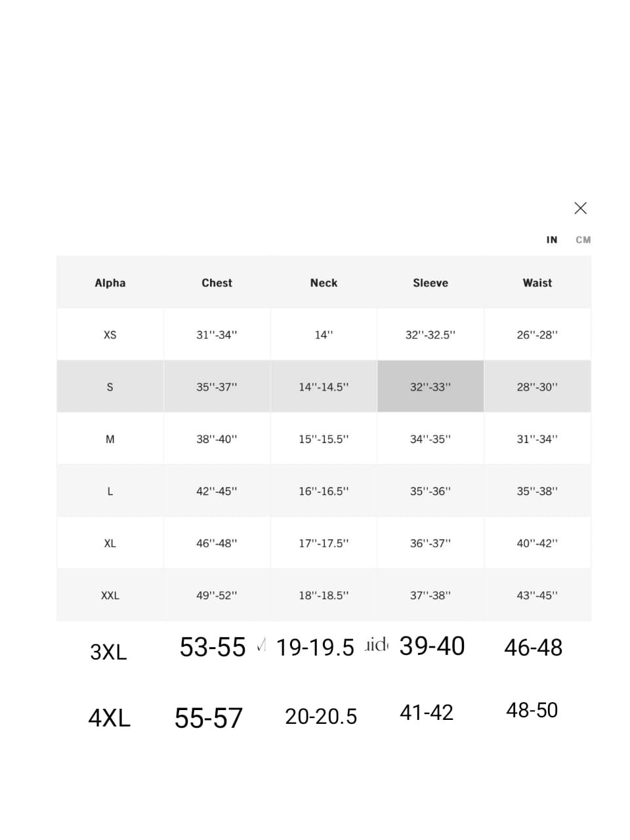Screen dimensions: 630x840
Task: Click the 3XL neck value 19-19.5
Action: (x=315, y=648)
